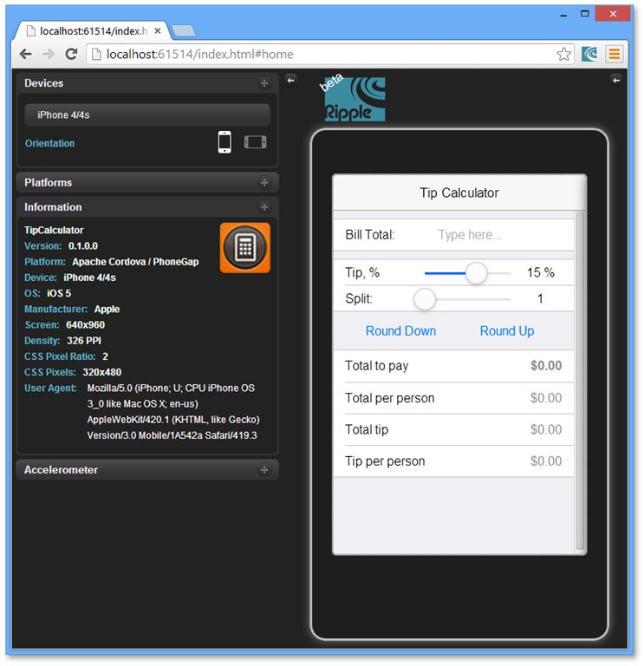The width and height of the screenshot is (644, 666).
Task: Click the User Agent Mozilla/5.0 string
Action: coord(173,412)
